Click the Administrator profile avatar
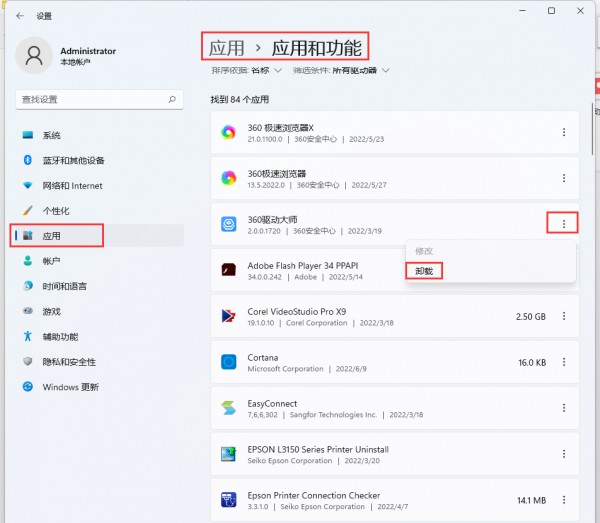This screenshot has width=600, height=523. tap(34, 55)
